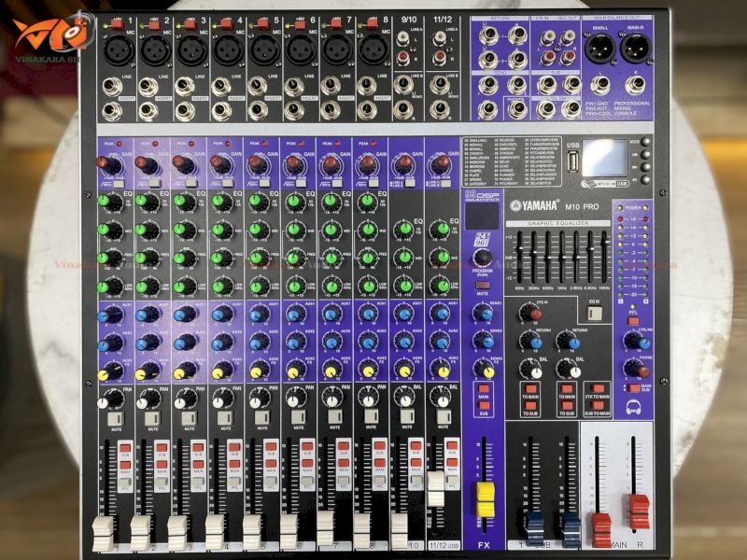
Task: Grab the red MAIN R master fader
Action: pyautogui.click(x=639, y=511)
